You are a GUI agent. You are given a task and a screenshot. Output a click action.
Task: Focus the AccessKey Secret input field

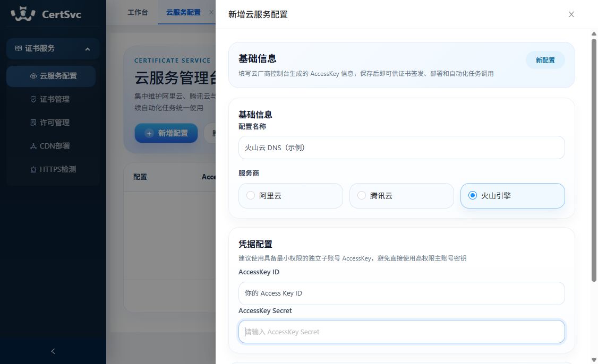(401, 332)
